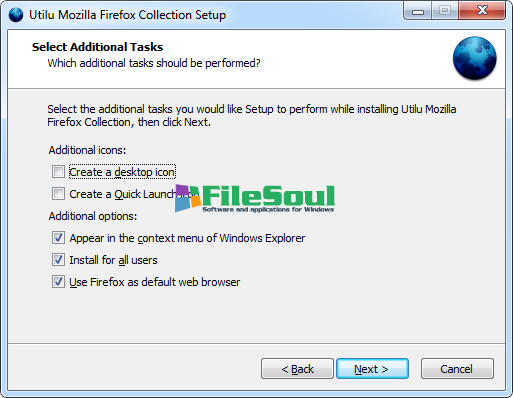The height and width of the screenshot is (398, 513).
Task: Uncheck Appear in the context menu option
Action: 58,238
